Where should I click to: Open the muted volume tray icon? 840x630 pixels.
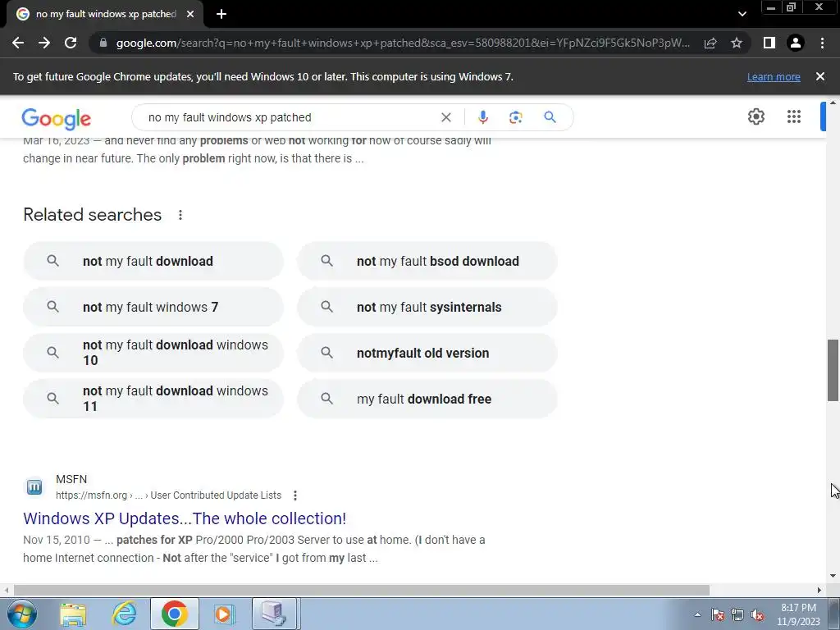[x=757, y=614]
